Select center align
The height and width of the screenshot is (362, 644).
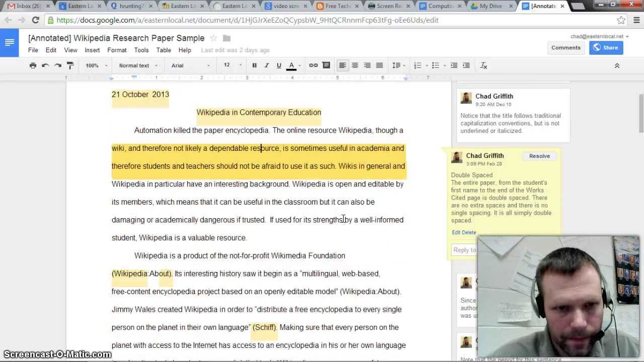point(355,65)
